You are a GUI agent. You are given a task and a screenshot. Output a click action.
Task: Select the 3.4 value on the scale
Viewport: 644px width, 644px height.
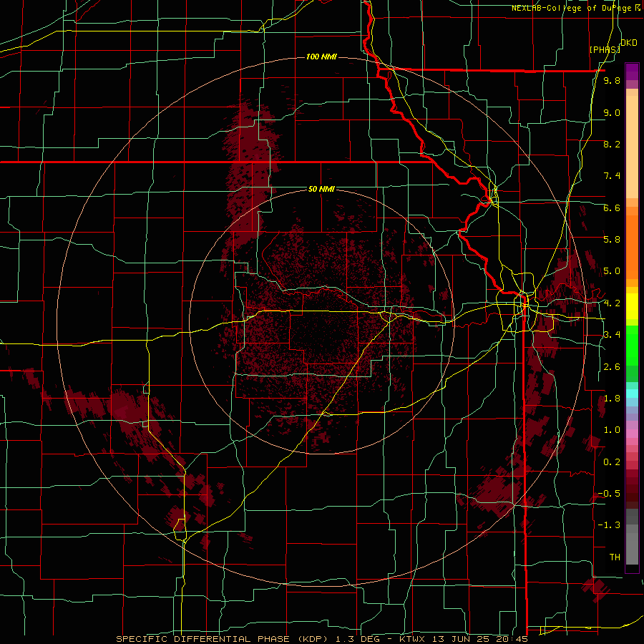click(612, 334)
